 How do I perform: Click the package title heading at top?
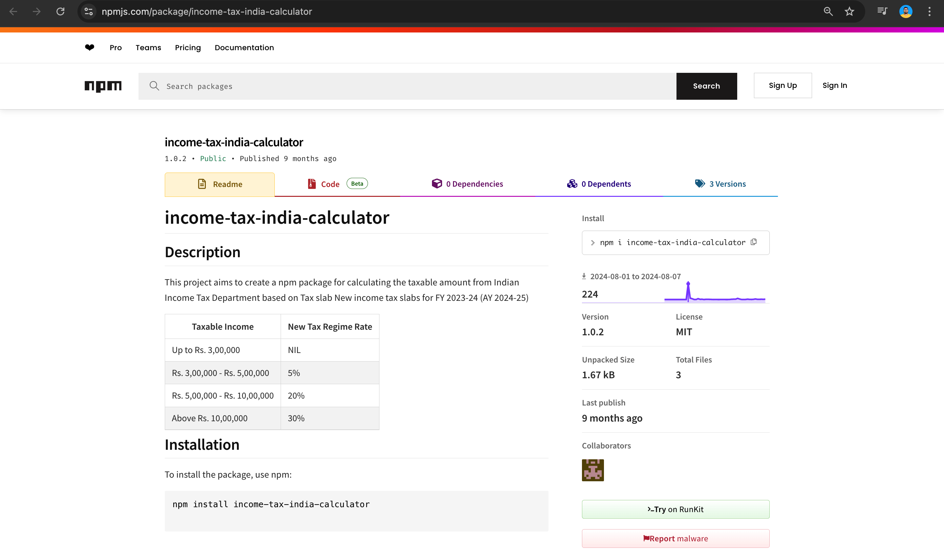click(x=234, y=142)
